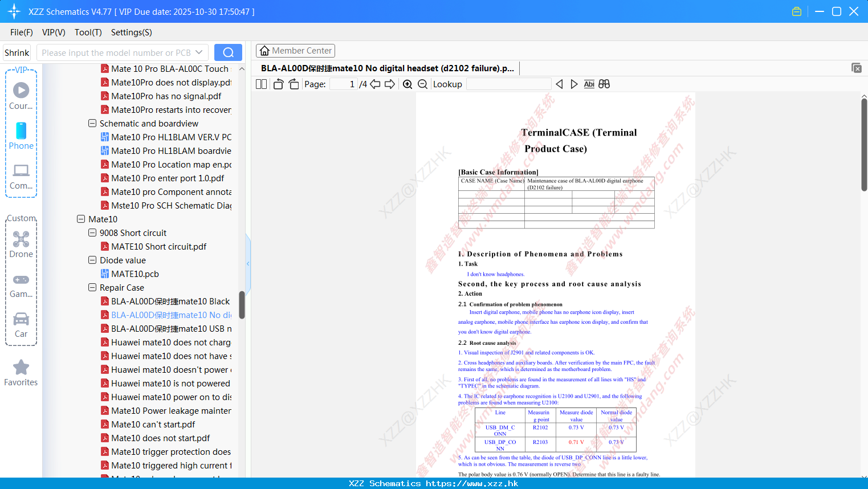Open Mate10 trigger protection file
Viewport: 868px width, 489px height.
166,452
